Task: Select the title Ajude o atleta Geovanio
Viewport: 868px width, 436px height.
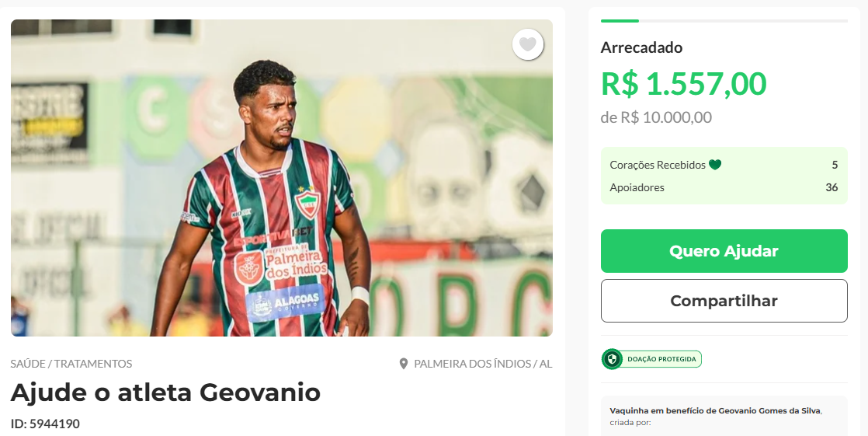Action: 165,392
